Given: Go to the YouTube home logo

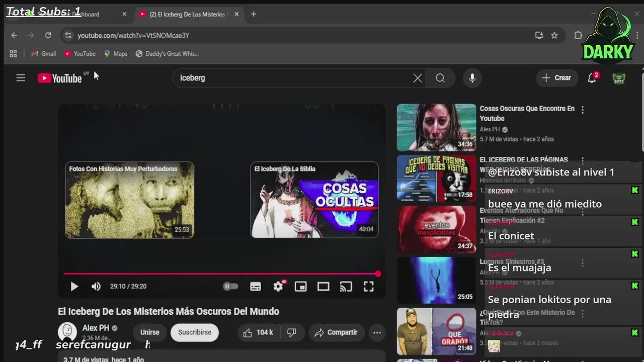Looking at the screenshot, I should [59, 78].
